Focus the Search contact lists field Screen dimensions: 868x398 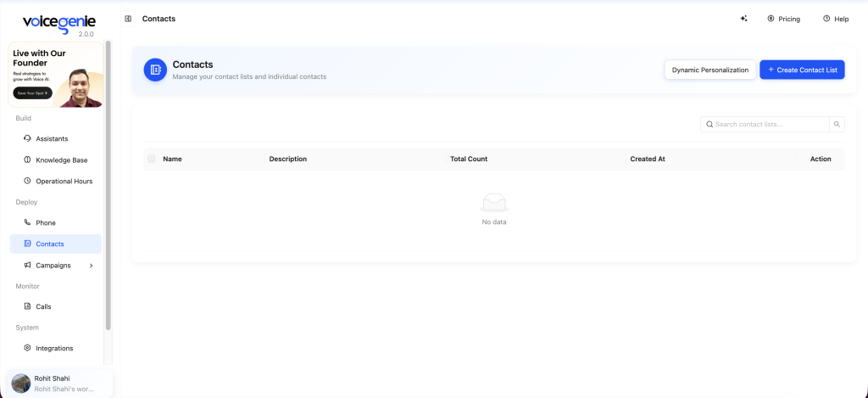pyautogui.click(x=770, y=125)
